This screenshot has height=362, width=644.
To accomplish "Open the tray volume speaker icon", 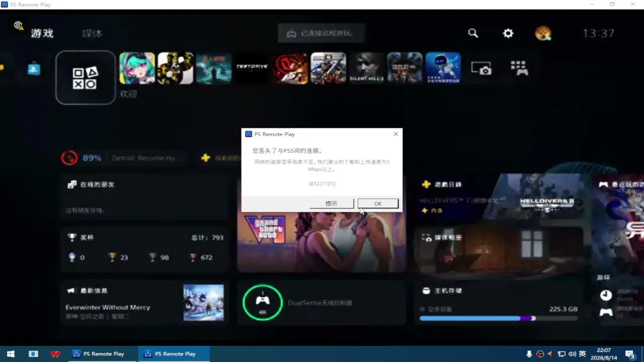I will pos(572,354).
